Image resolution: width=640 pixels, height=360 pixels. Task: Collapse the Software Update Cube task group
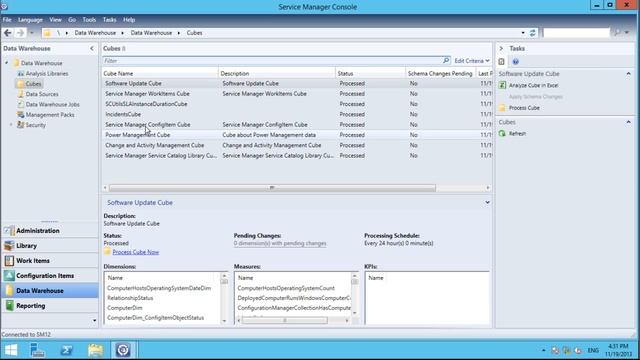pyautogui.click(x=629, y=74)
